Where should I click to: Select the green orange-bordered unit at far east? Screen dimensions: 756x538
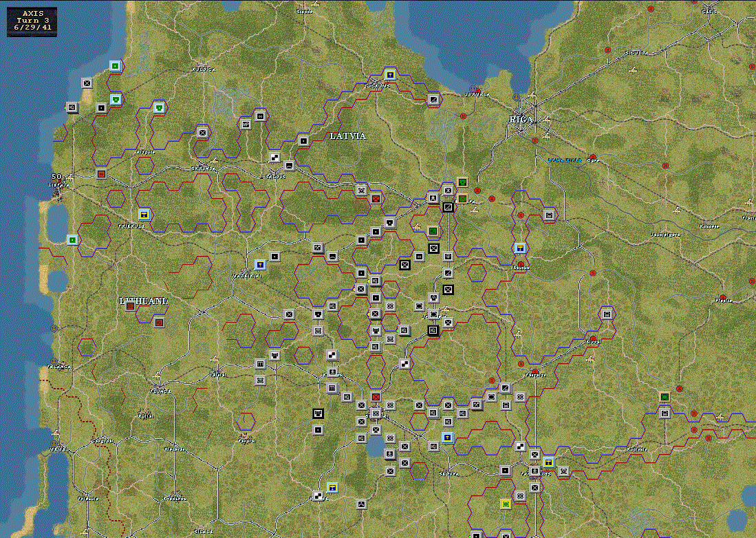click(665, 397)
